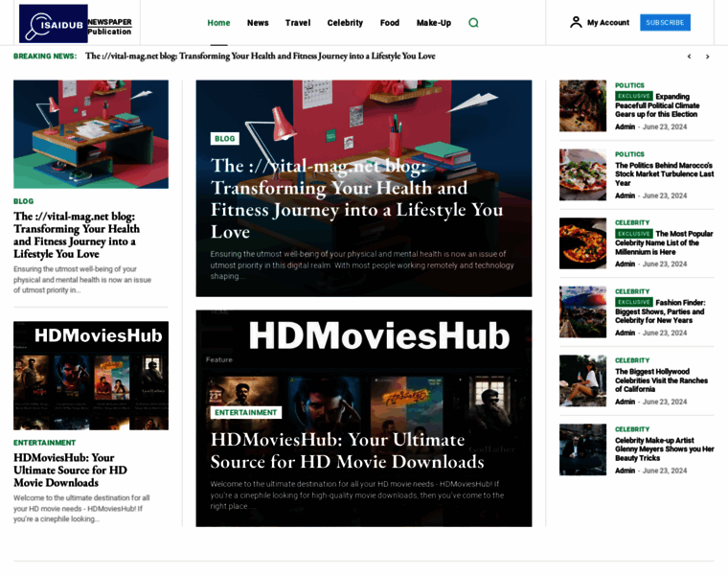
Task: Open the News menu item
Action: click(258, 23)
